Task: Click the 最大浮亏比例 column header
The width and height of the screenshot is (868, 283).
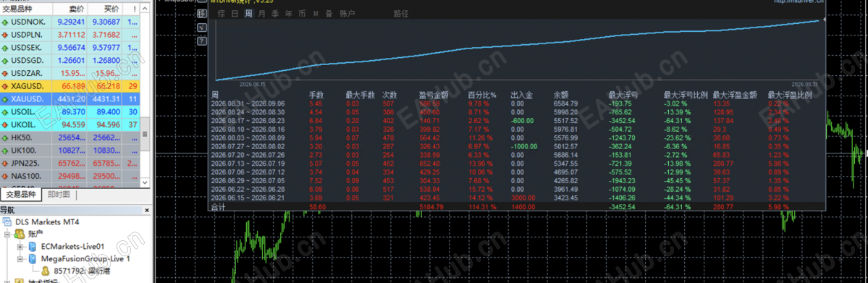Action: [686, 96]
